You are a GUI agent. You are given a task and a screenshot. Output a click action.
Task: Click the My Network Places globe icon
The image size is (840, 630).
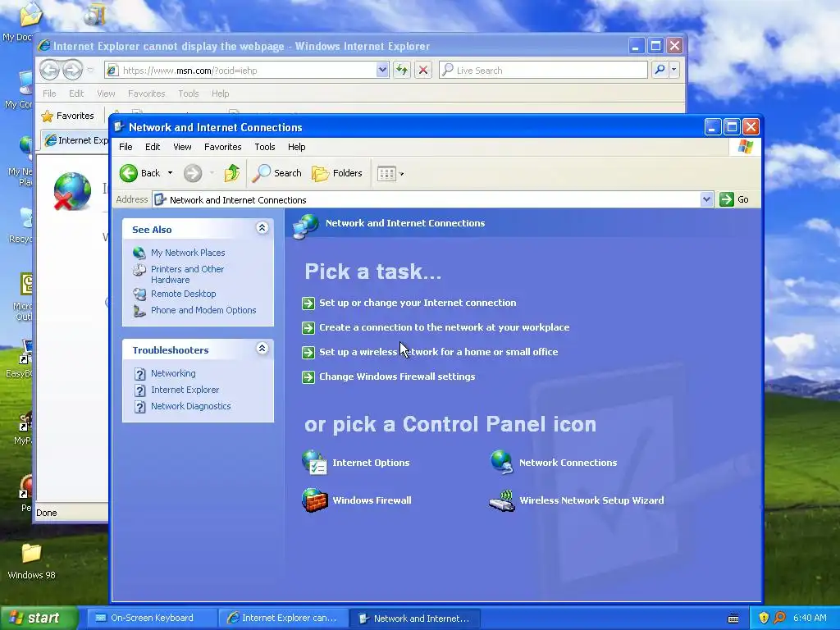pos(139,253)
